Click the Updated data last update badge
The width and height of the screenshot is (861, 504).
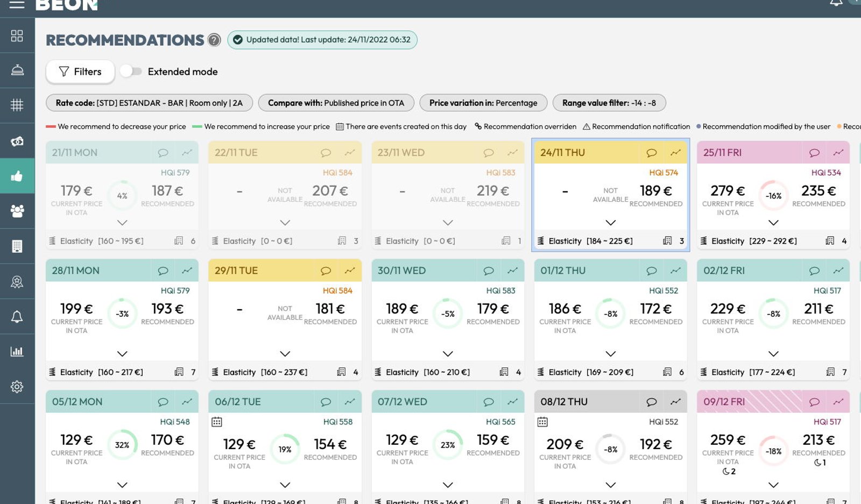(x=322, y=40)
